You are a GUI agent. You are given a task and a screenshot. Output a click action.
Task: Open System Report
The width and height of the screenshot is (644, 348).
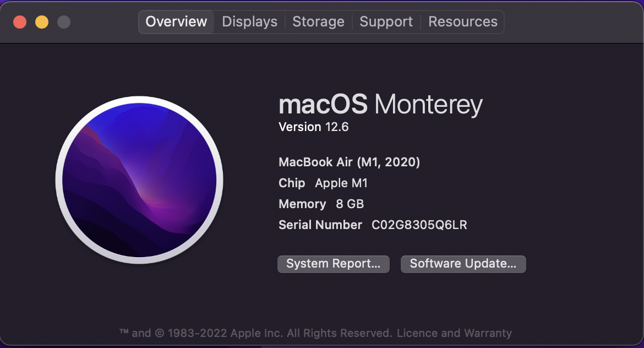[x=333, y=264]
